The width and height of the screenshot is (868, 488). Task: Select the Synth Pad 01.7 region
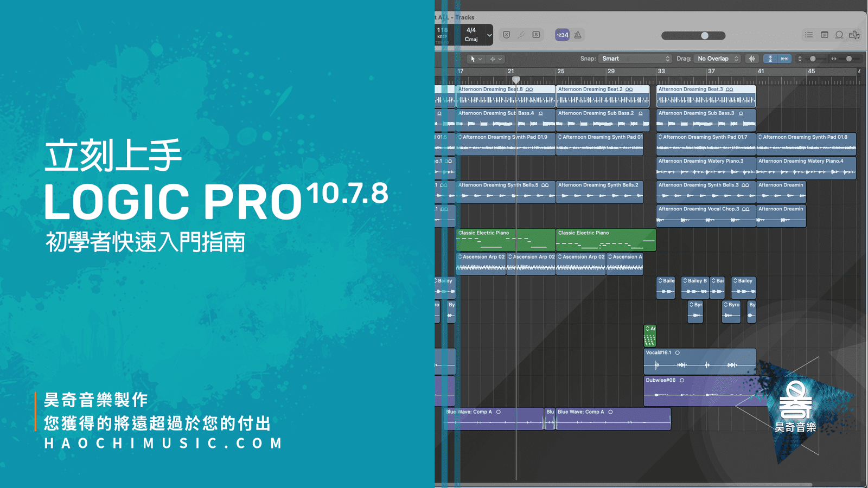[x=706, y=144]
